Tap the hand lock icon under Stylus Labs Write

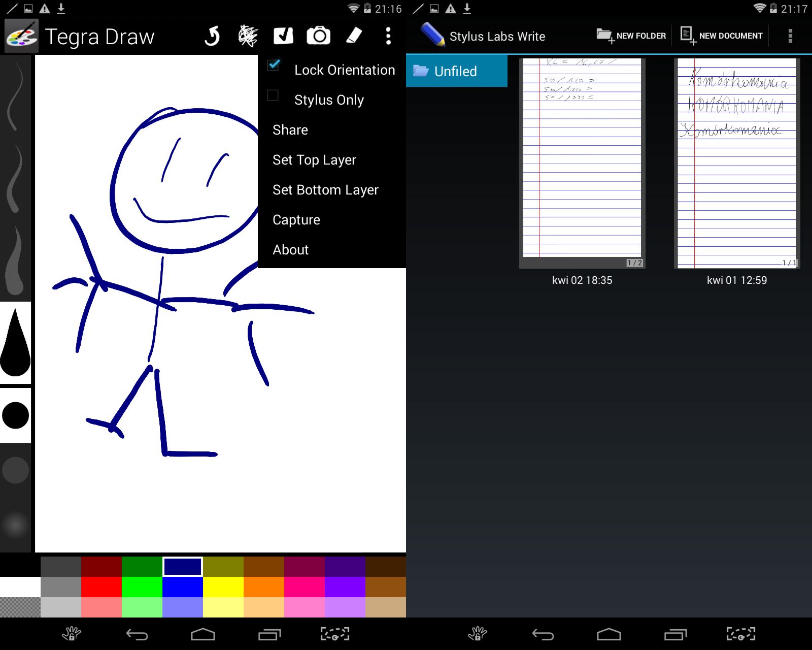click(x=477, y=634)
